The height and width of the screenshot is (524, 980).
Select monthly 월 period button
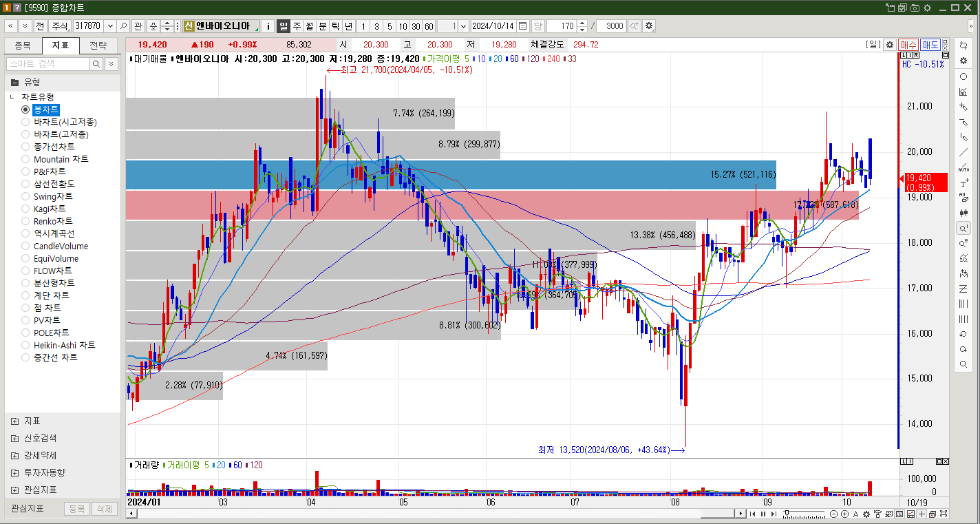point(310,26)
